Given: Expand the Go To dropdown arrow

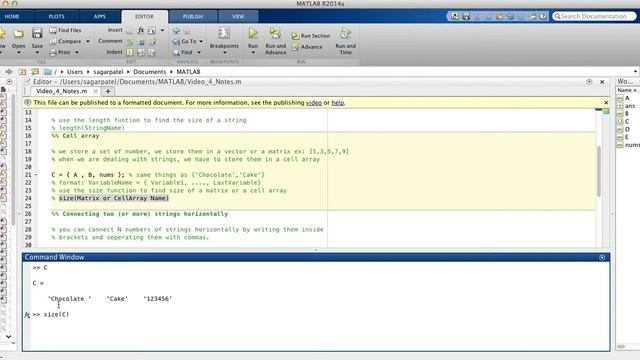Looking at the screenshot, I should coord(201,41).
